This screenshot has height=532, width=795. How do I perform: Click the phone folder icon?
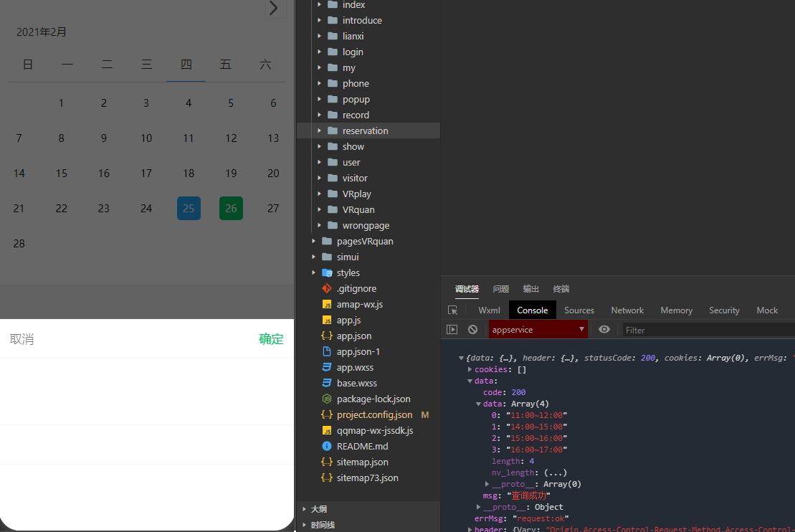(x=333, y=83)
